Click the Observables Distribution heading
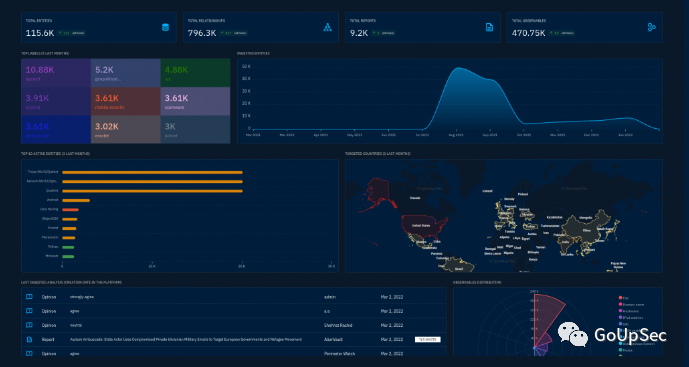 pyautogui.click(x=477, y=282)
